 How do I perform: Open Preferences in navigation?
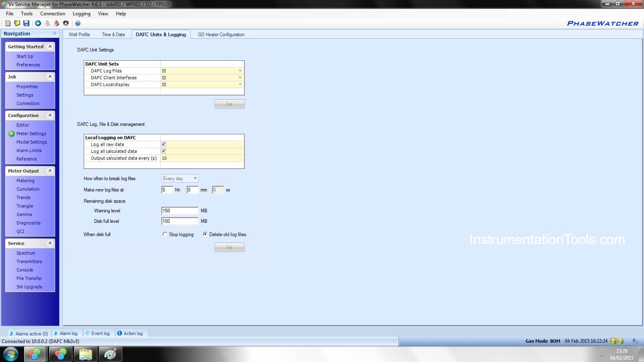point(28,65)
